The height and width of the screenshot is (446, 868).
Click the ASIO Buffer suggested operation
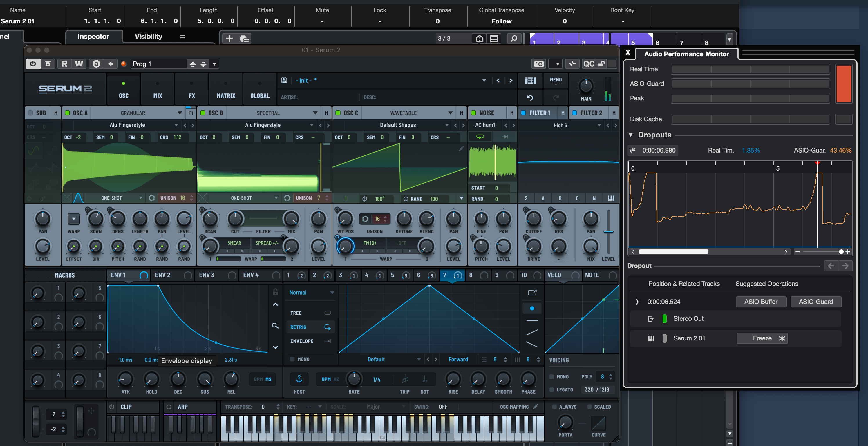(761, 302)
